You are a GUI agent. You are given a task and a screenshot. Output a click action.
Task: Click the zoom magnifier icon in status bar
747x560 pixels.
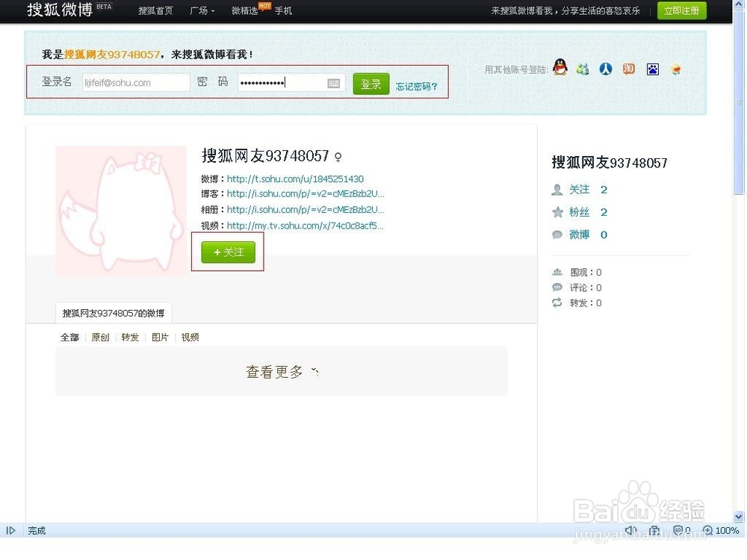[x=708, y=530]
